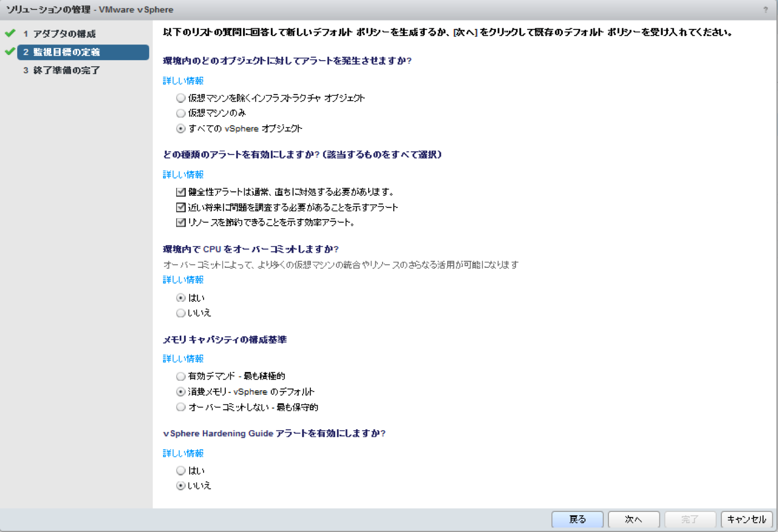Image resolution: width=778 pixels, height=532 pixels.
Task: Select 有効デマンド - 最も積極的 memory criterion
Action: coord(180,376)
